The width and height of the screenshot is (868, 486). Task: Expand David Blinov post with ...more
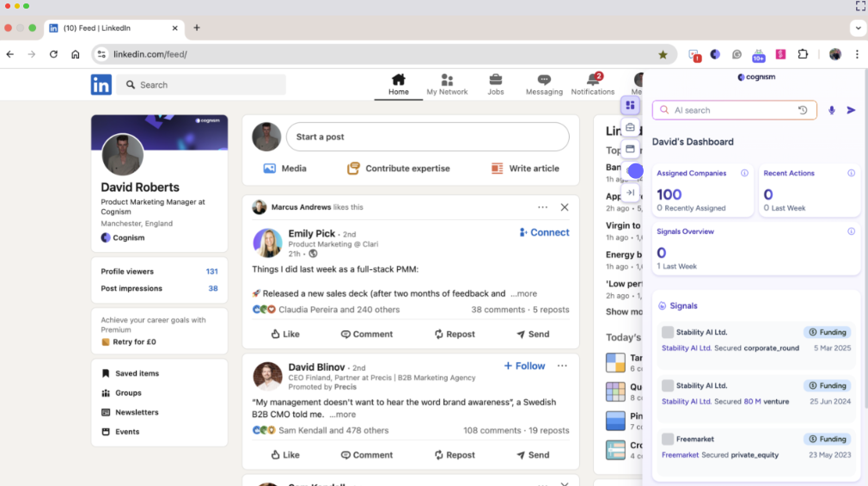click(x=343, y=415)
